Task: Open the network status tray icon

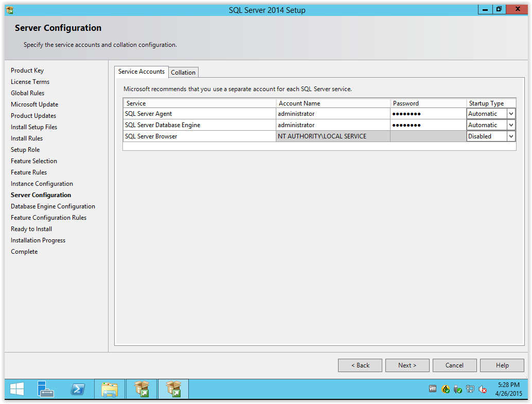Action: pyautogui.click(x=470, y=389)
